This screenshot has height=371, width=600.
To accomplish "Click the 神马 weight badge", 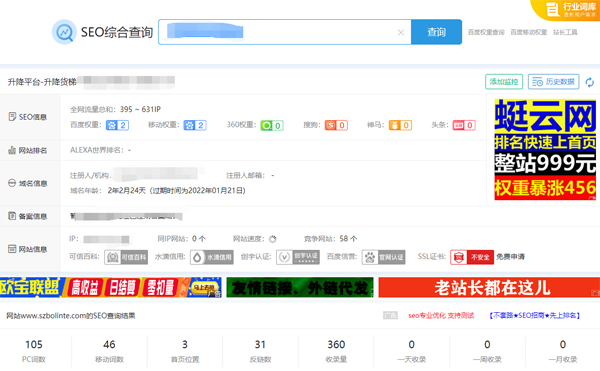I will pos(400,125).
